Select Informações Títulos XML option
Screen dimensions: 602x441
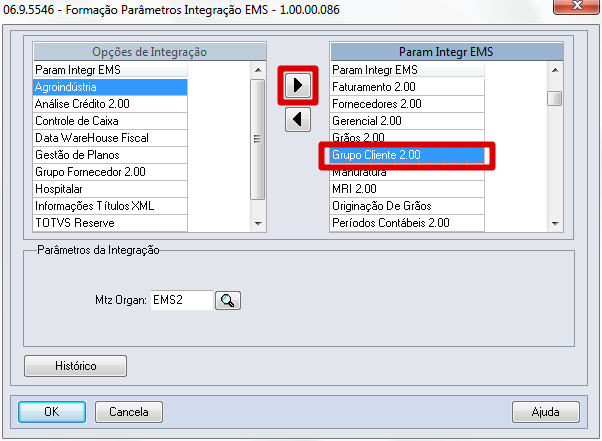(110, 206)
